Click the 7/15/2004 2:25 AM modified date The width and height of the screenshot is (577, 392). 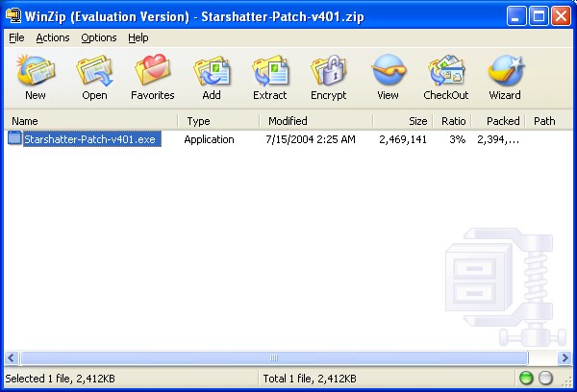pyautogui.click(x=311, y=139)
